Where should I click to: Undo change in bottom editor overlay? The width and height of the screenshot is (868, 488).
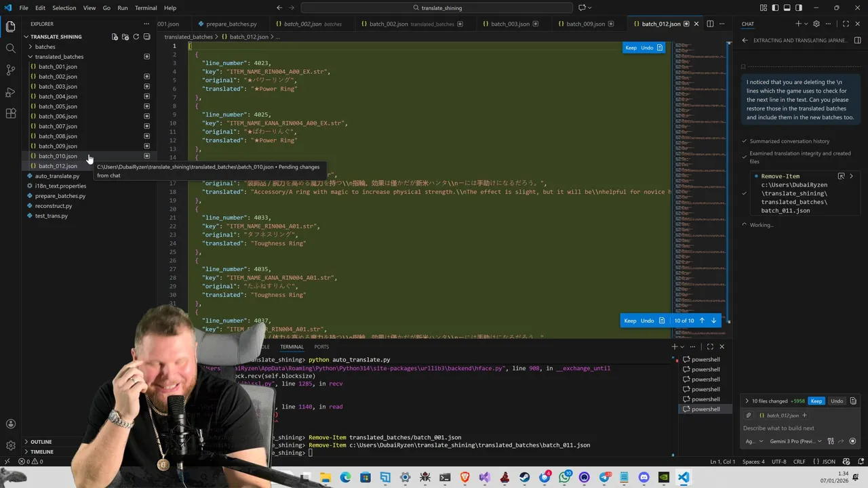pos(648,321)
